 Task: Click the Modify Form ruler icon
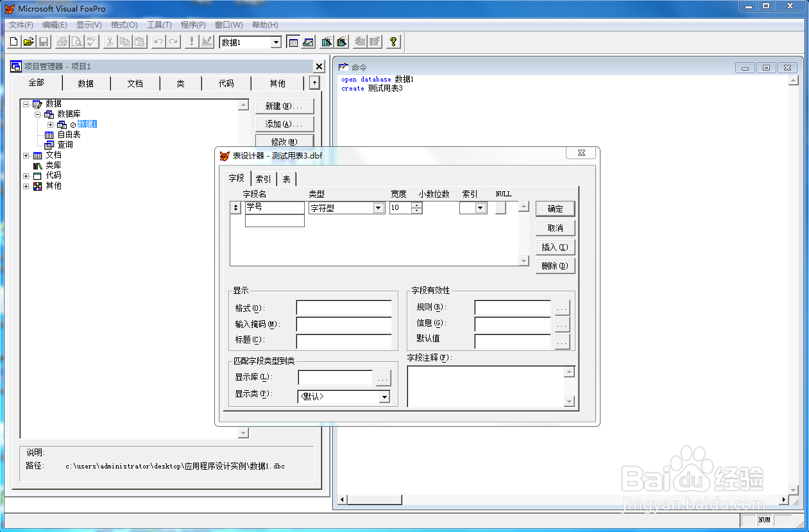(x=207, y=42)
